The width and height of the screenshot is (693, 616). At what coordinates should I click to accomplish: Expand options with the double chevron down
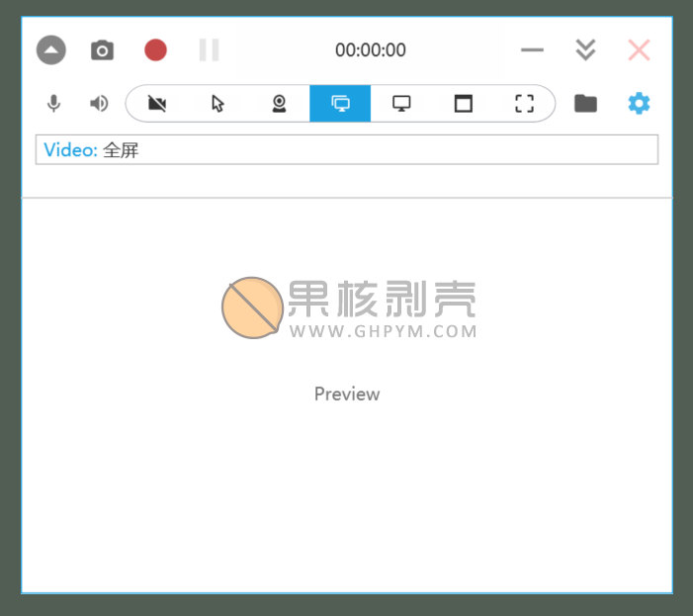pos(585,50)
